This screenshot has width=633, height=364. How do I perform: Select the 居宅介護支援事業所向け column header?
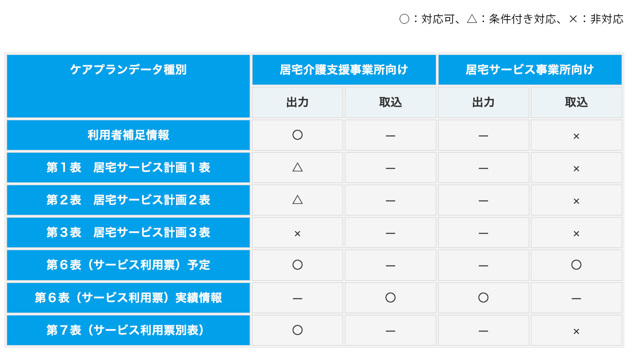[344, 70]
